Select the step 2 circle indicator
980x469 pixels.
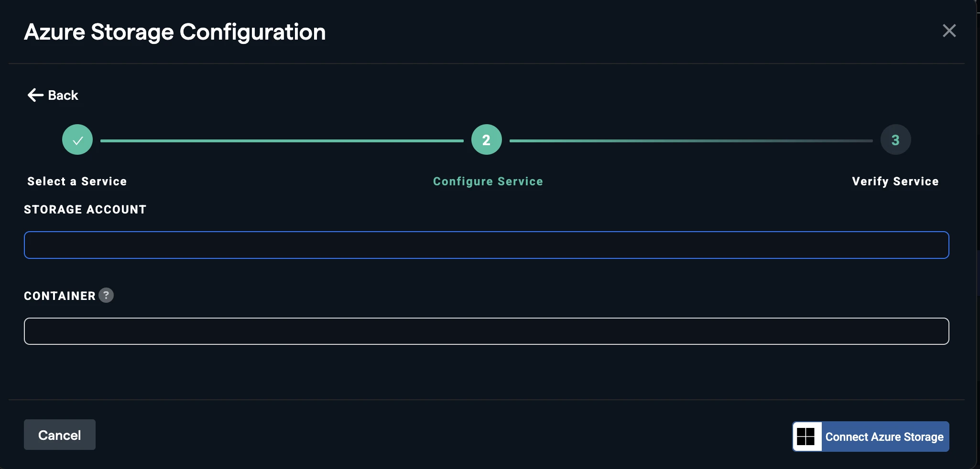pos(486,140)
